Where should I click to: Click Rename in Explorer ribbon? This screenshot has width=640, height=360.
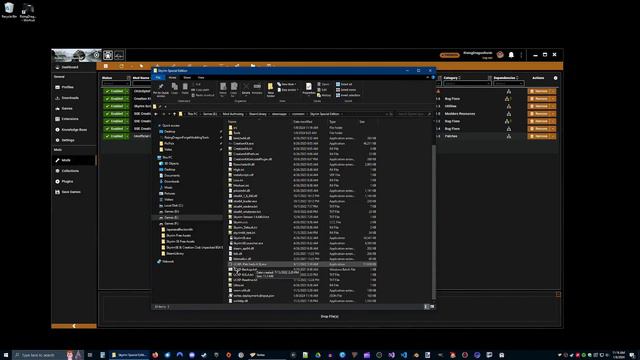(257, 89)
